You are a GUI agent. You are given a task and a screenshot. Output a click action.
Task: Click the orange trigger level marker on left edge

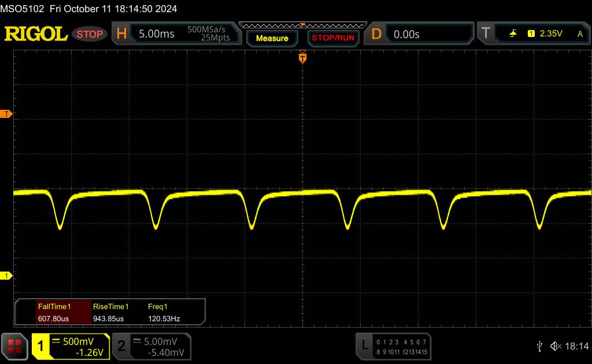coord(6,114)
